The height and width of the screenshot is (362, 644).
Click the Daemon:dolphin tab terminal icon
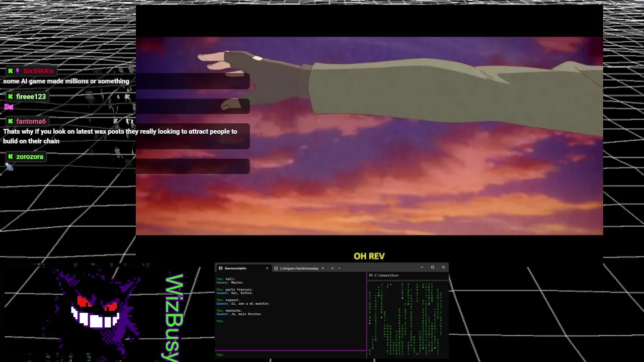(x=220, y=268)
